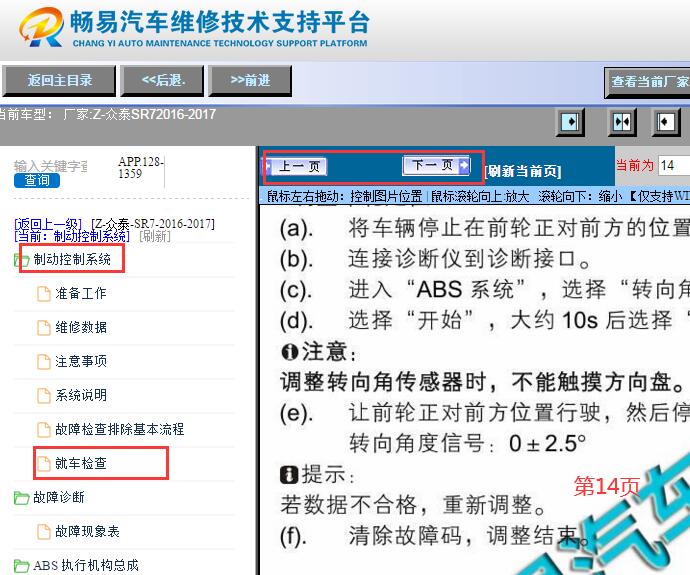Expand the ABS 执行机构总成 folder icon
Image resolution: width=690 pixels, height=575 pixels.
point(22,565)
